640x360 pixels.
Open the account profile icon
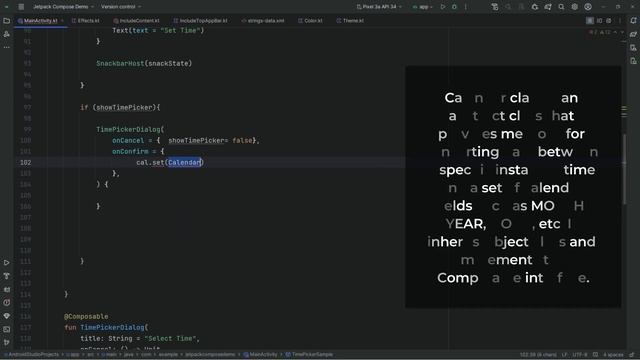588,7
